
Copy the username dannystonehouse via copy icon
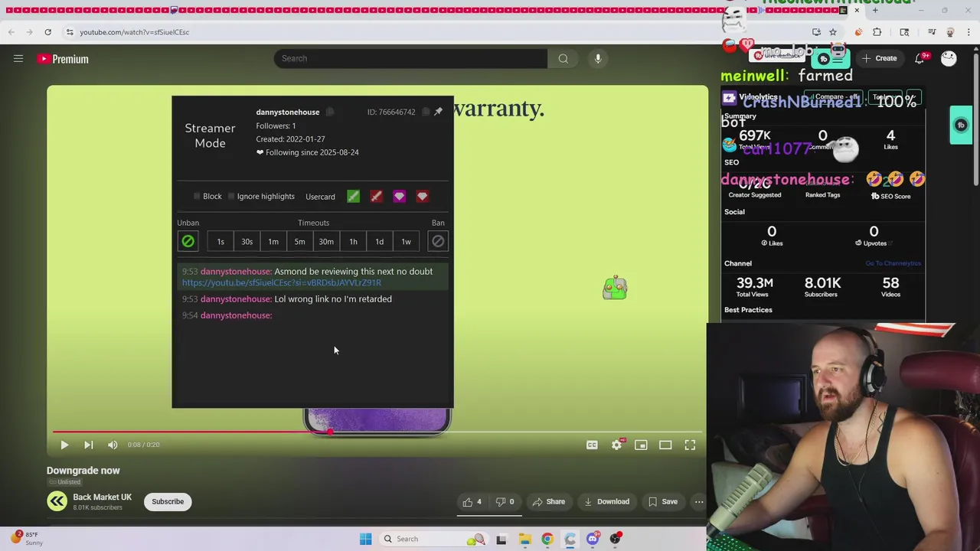[x=330, y=112]
